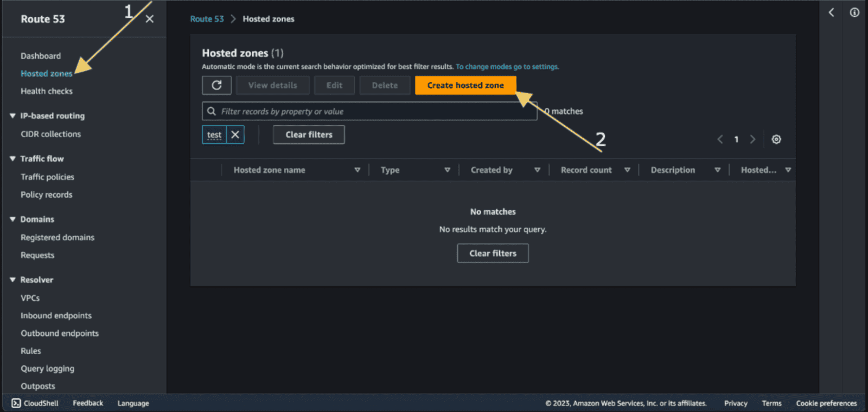Close the Route 53 navigation panel

[150, 19]
